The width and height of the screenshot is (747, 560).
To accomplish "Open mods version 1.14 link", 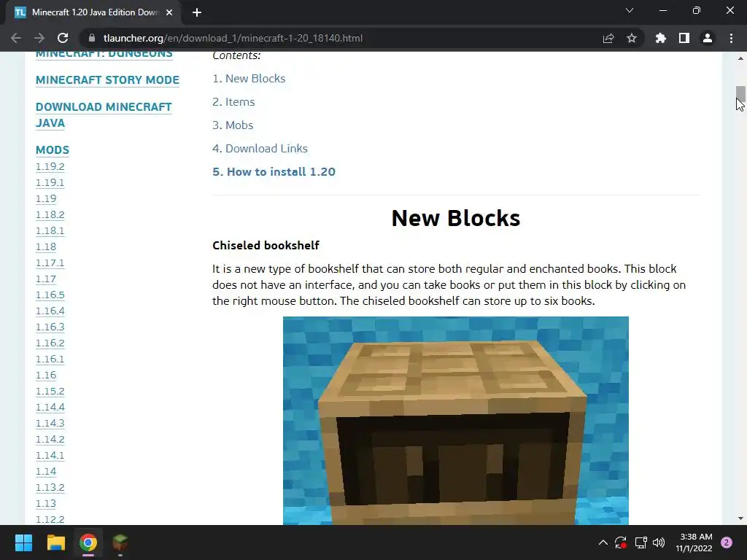I will click(x=46, y=472).
